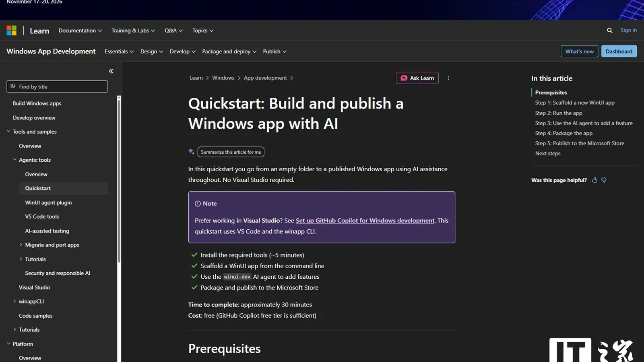This screenshot has height=362, width=644.
Task: Click the Note info icon
Action: click(x=198, y=204)
